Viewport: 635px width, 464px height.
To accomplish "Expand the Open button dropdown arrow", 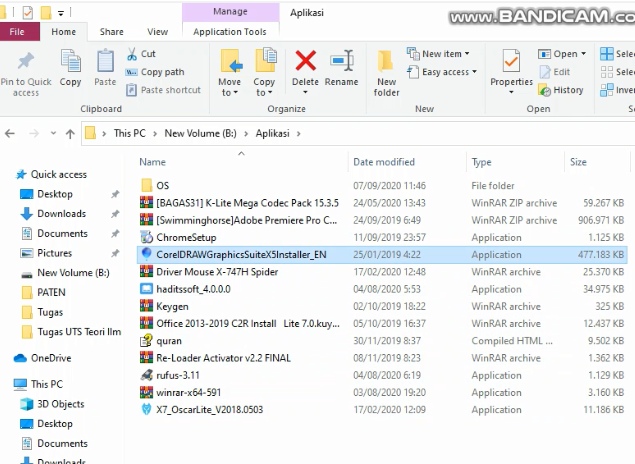I will click(x=584, y=54).
